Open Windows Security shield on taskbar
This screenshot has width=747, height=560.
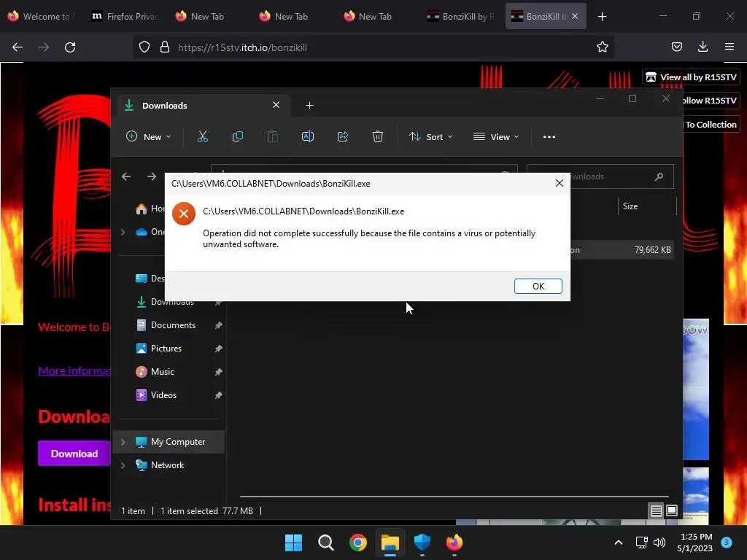click(422, 542)
